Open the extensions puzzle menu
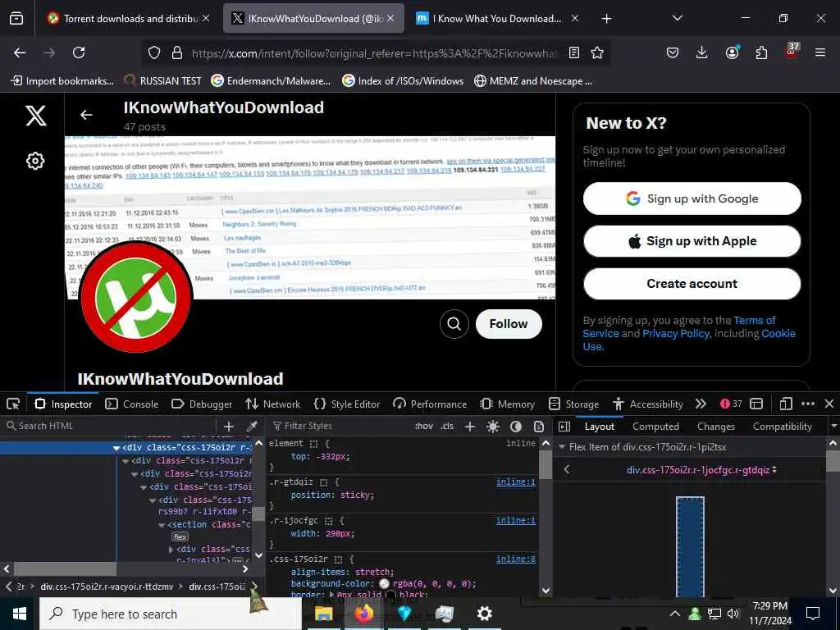This screenshot has height=630, width=840. (761, 52)
